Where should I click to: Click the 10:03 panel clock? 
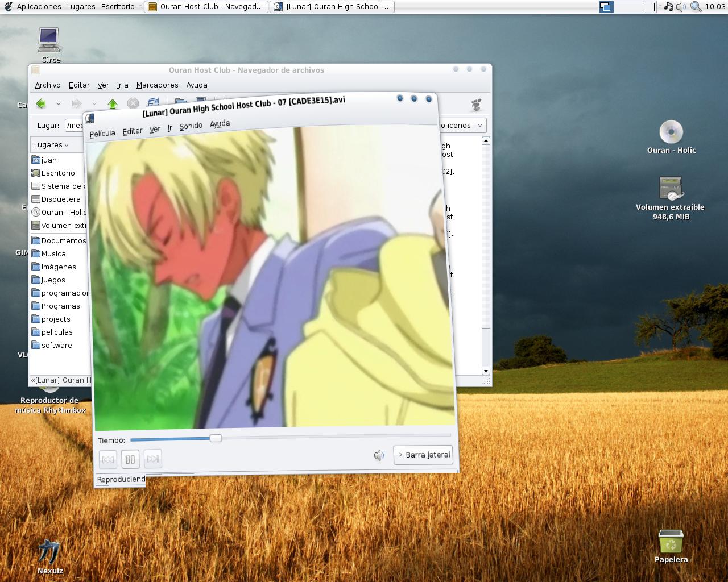coord(715,7)
